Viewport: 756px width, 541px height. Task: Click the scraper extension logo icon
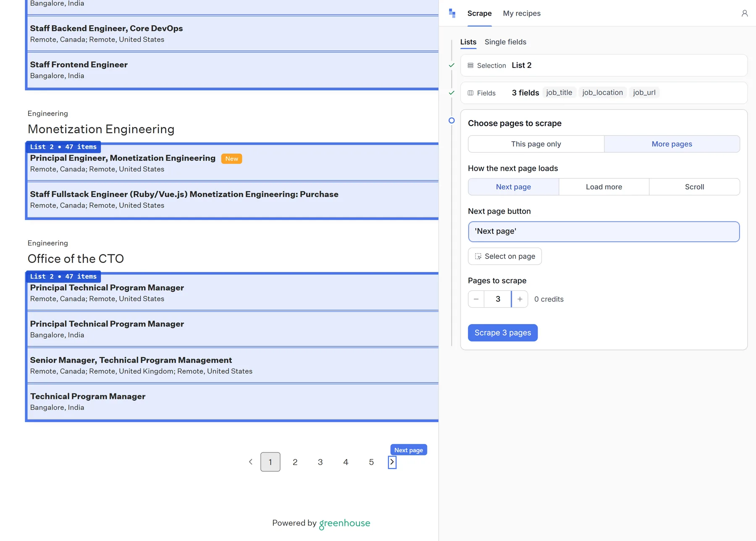point(452,13)
